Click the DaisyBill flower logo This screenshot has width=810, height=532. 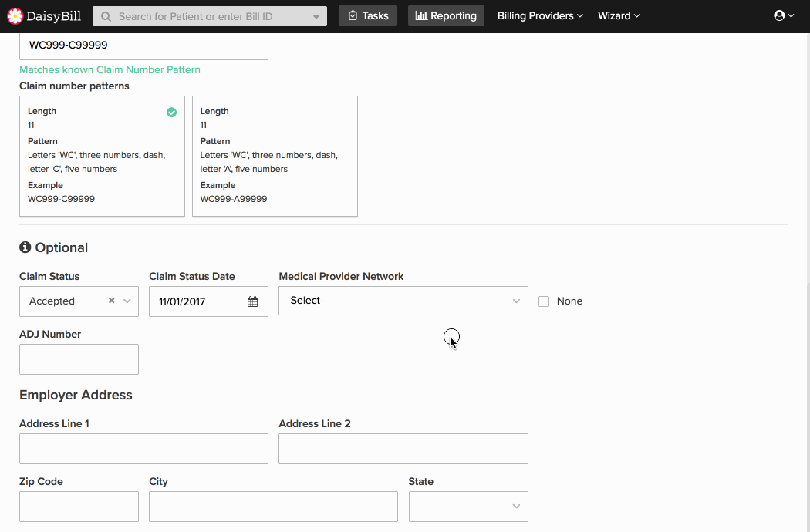15,16
